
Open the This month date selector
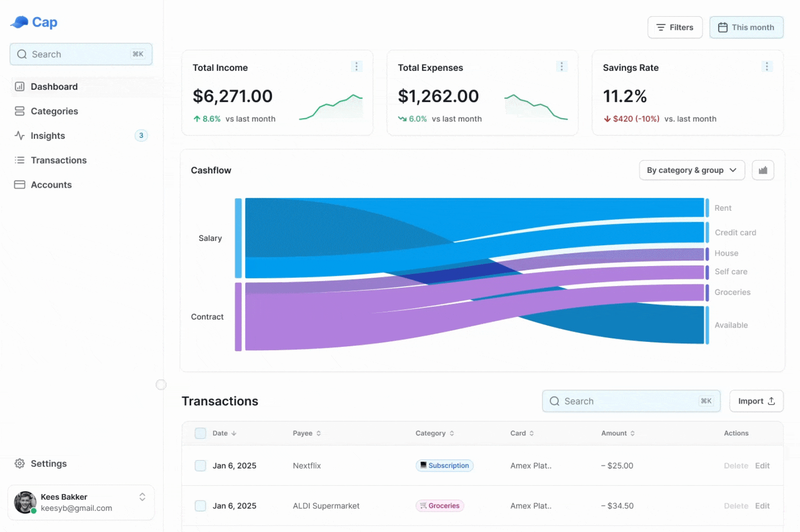[x=746, y=28]
